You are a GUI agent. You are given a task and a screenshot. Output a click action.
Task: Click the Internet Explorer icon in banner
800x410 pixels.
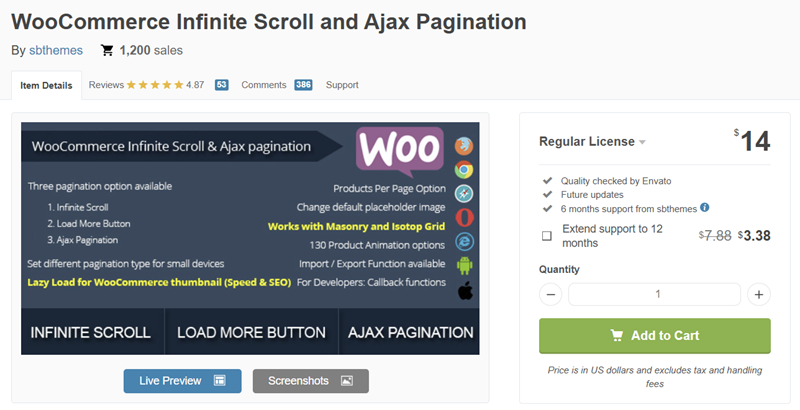464,242
